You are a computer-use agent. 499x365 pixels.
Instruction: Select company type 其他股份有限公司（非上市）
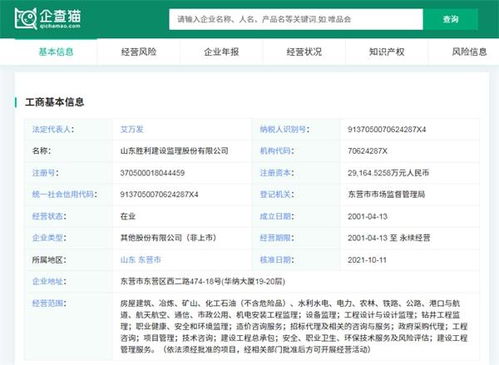(x=168, y=238)
